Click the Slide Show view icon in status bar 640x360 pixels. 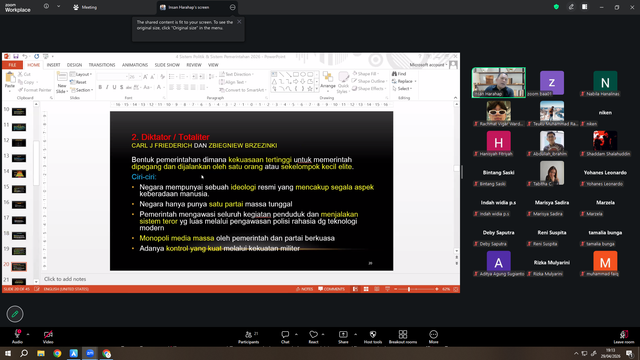tap(387, 289)
